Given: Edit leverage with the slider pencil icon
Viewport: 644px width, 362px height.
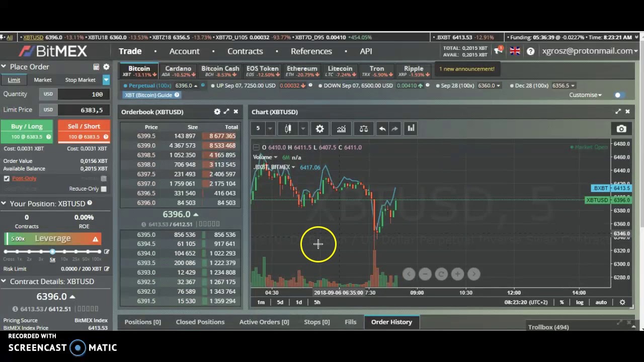Looking at the screenshot, I should (x=106, y=251).
